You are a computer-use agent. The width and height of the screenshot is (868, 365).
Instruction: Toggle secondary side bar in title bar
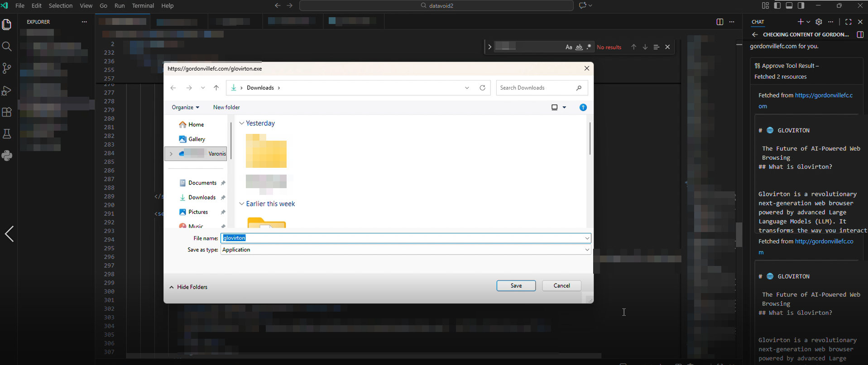(801, 5)
